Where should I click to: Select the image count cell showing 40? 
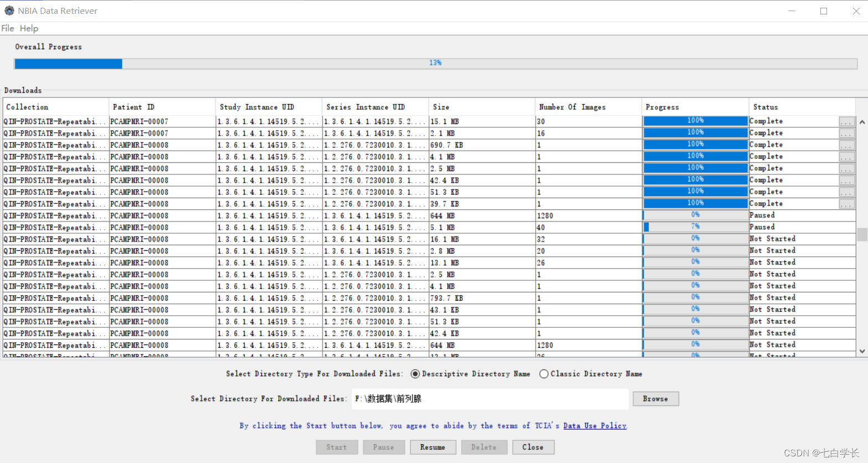point(588,228)
